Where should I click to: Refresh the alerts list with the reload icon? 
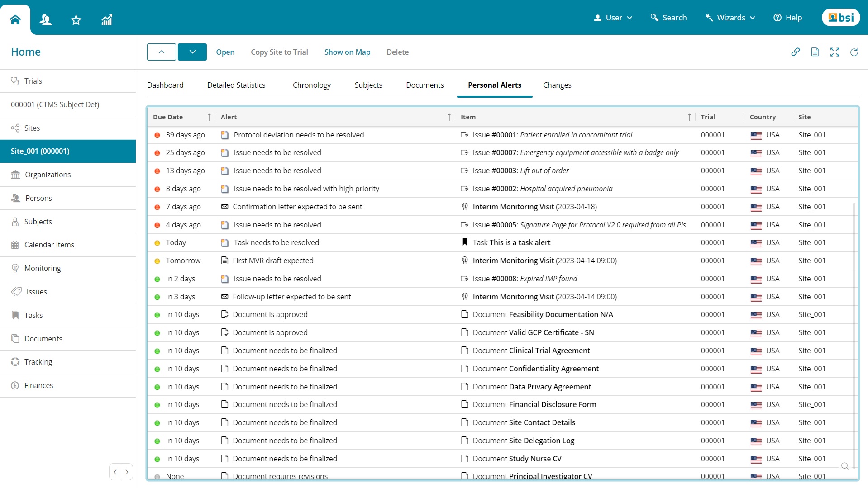pos(854,52)
